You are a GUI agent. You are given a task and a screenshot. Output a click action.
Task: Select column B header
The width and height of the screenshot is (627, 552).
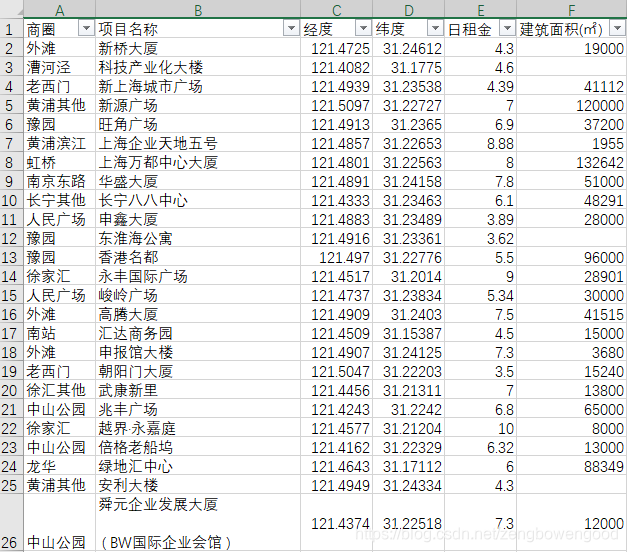[198, 9]
